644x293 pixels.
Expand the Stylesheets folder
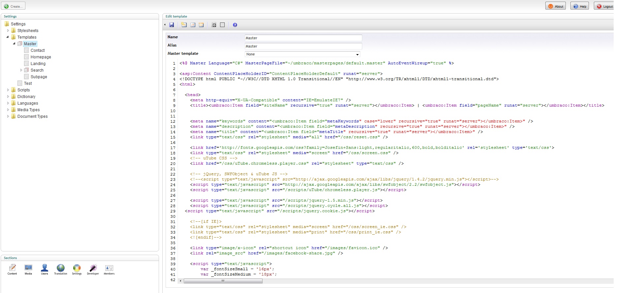pyautogui.click(x=8, y=31)
